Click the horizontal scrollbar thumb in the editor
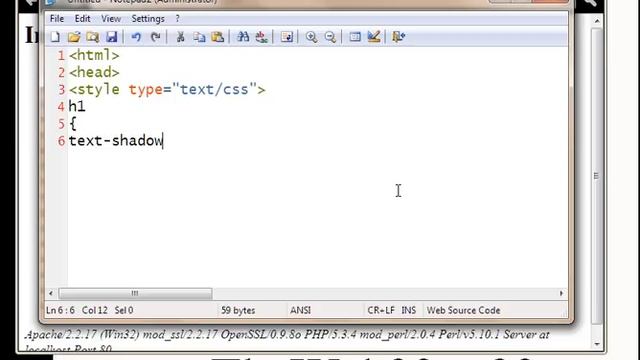Viewport: 640px width, 360px height. point(135,293)
